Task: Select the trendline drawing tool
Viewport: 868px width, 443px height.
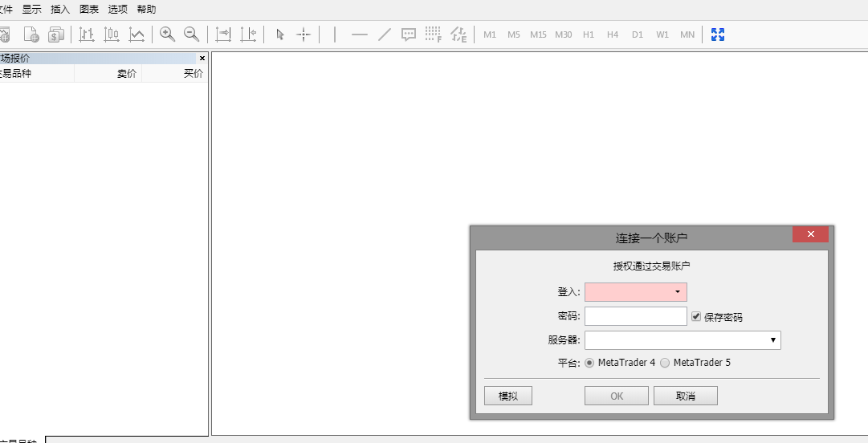Action: (385, 35)
